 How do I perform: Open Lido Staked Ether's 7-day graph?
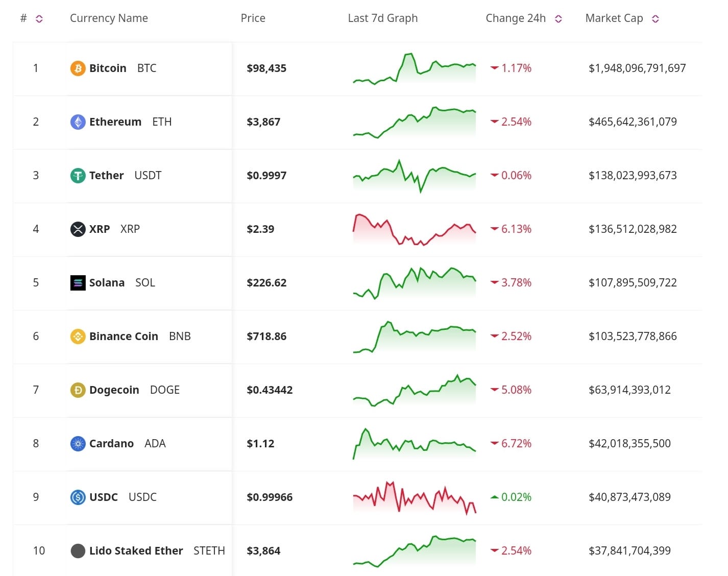(x=414, y=551)
